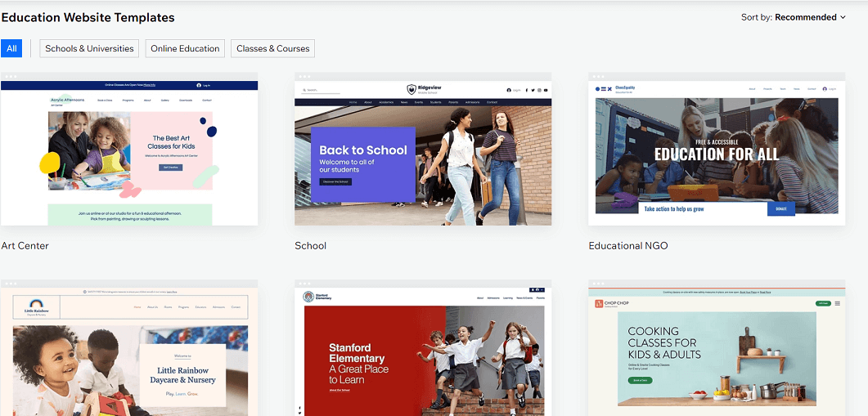Click the Stanford Elementary round crest logo
Screen dimensions: 868x416
tap(308, 297)
